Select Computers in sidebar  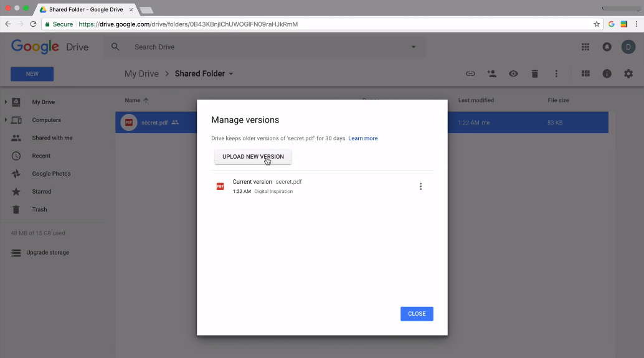(47, 120)
